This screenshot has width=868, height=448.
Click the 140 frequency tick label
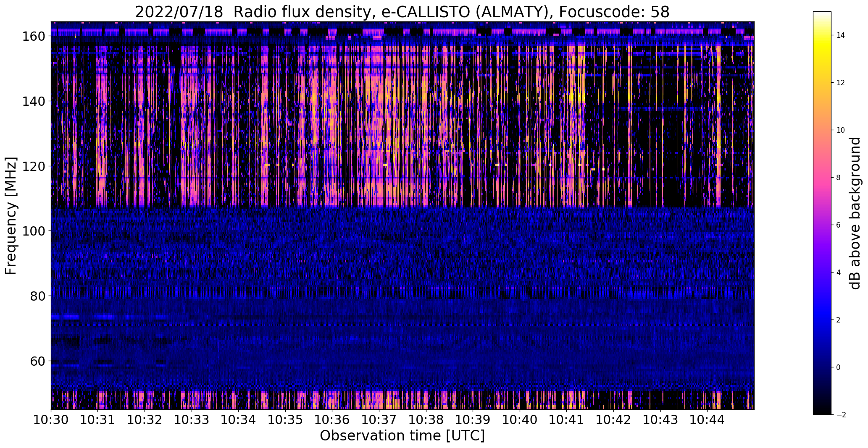[x=33, y=101]
